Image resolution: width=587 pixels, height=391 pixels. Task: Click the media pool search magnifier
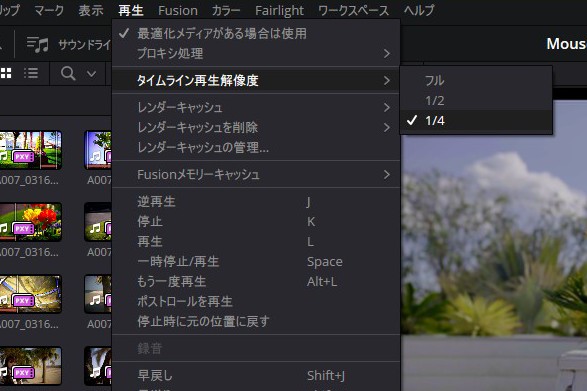click(68, 73)
